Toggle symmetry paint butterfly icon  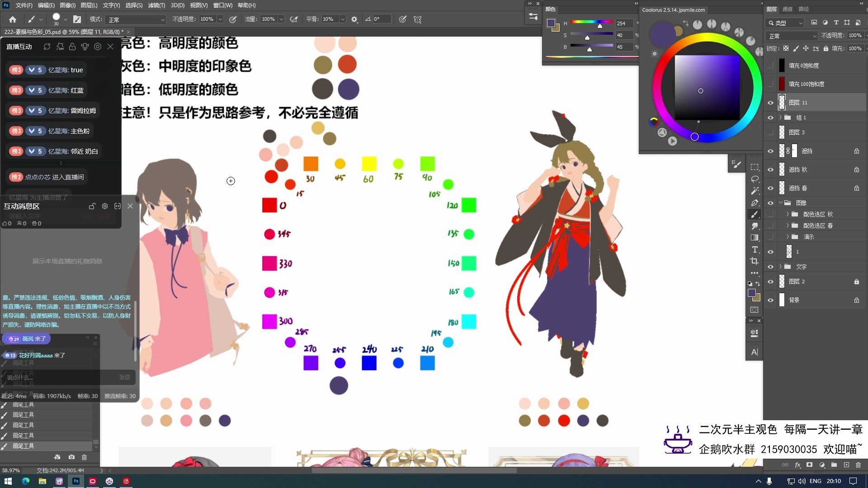[x=417, y=19]
